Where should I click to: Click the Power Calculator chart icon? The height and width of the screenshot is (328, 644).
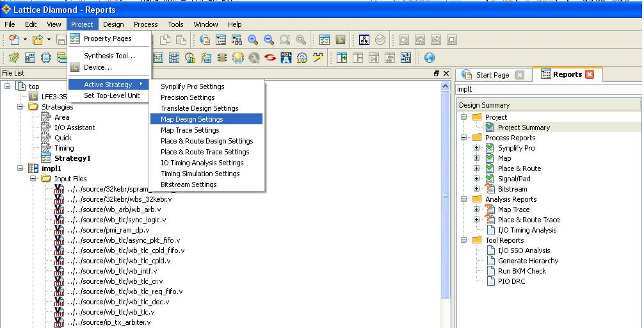189,58
